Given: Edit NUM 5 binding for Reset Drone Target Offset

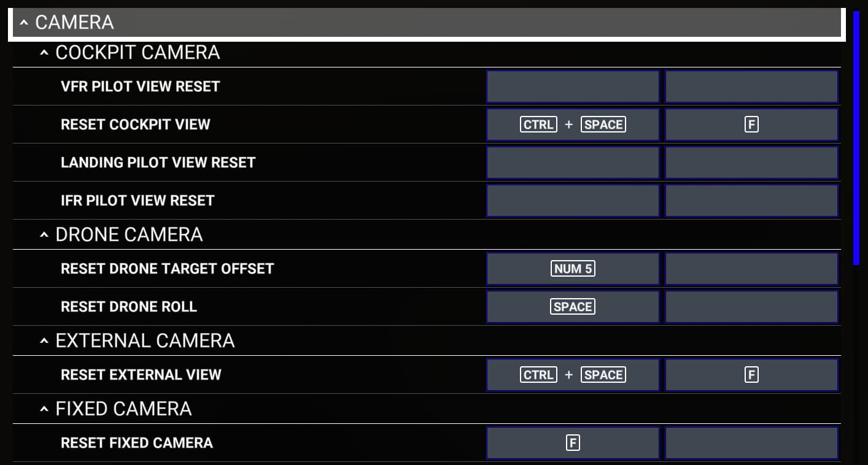Looking at the screenshot, I should pos(573,269).
